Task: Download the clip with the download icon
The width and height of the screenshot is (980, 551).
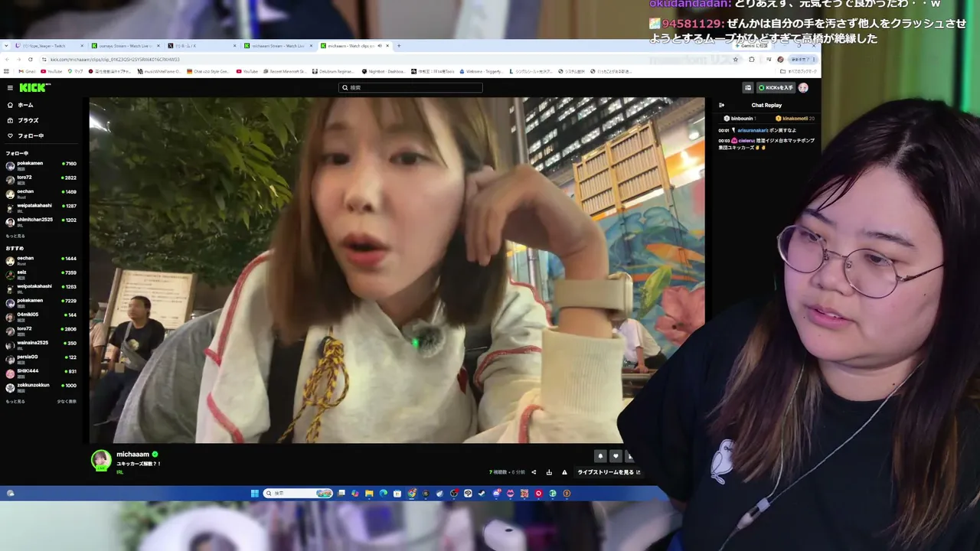Action: (549, 472)
